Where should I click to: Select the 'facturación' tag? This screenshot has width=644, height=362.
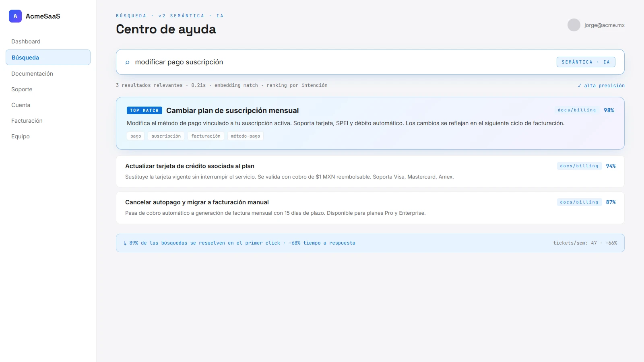[x=206, y=136]
